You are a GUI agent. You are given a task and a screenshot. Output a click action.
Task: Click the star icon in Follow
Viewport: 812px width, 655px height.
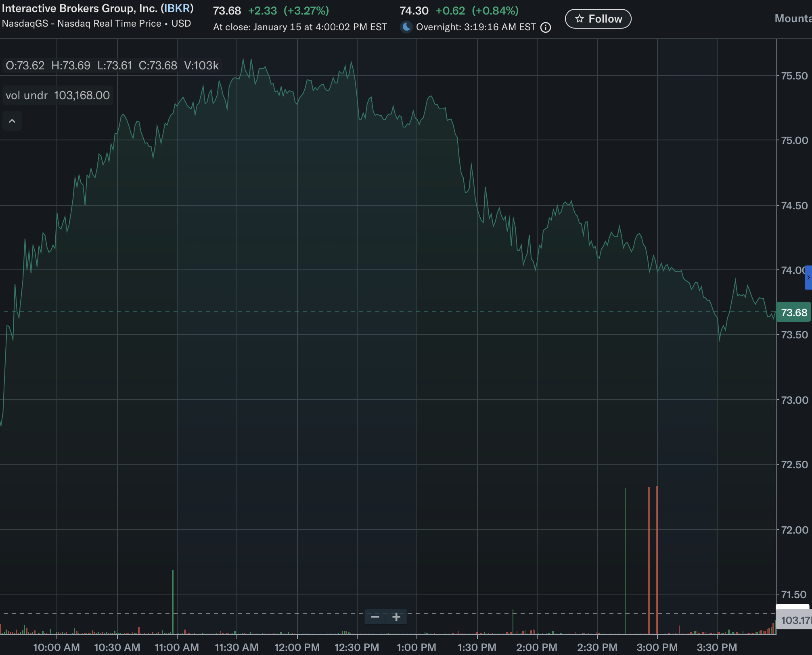pyautogui.click(x=579, y=19)
